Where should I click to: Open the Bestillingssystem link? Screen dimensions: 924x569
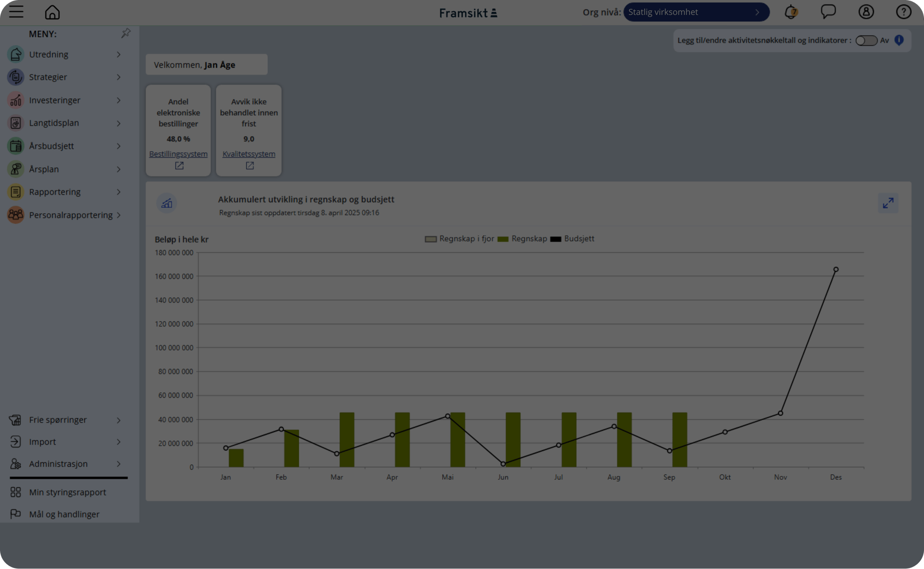pos(178,154)
